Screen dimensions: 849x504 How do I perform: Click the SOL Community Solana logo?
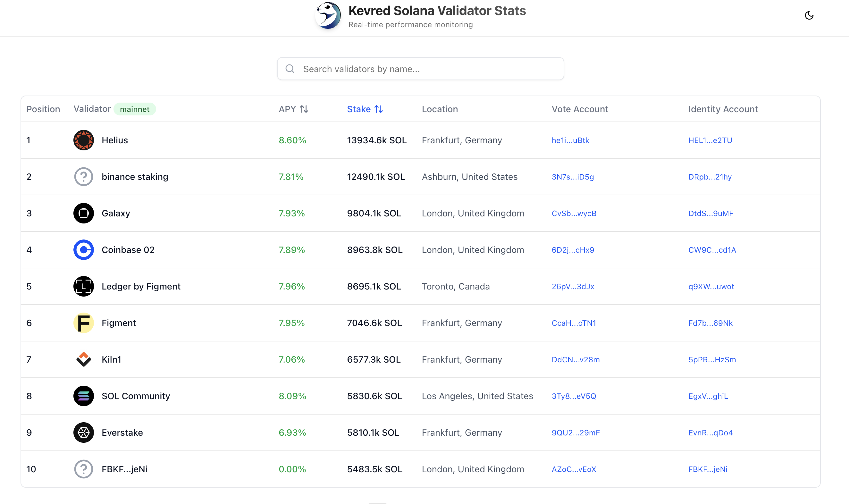(84, 396)
